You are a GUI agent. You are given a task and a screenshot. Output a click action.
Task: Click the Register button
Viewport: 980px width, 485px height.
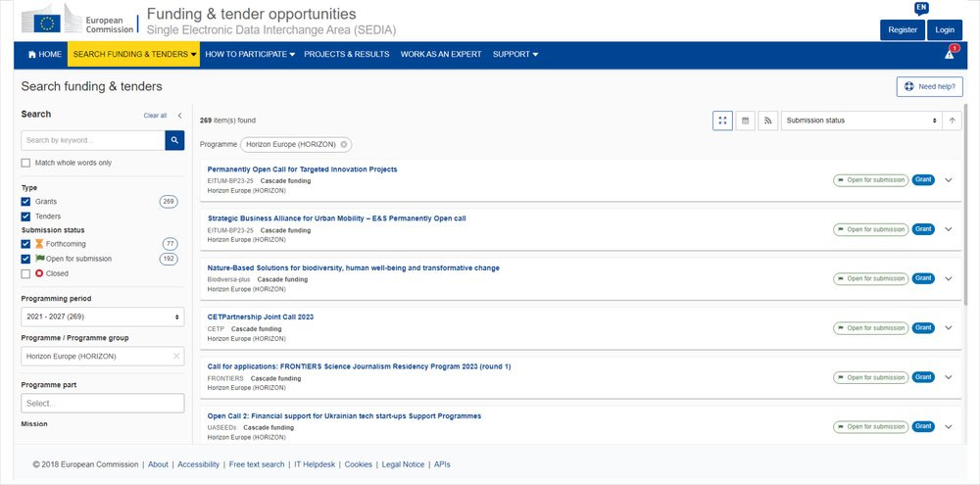point(903,30)
